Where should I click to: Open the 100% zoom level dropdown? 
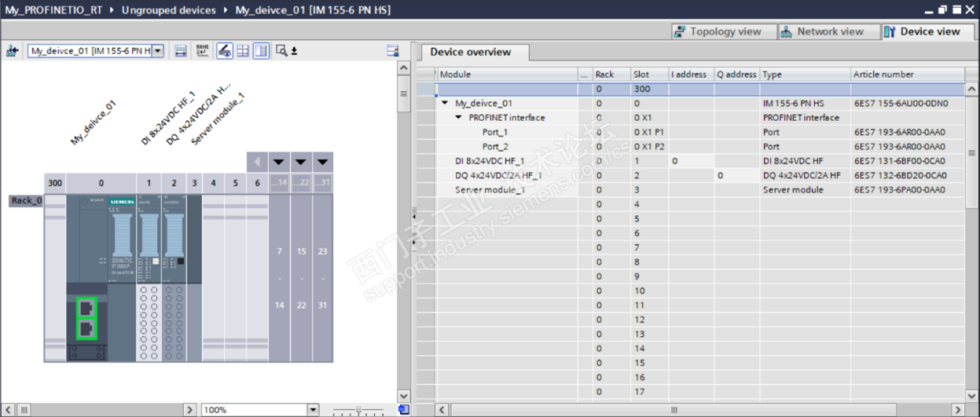tap(313, 410)
